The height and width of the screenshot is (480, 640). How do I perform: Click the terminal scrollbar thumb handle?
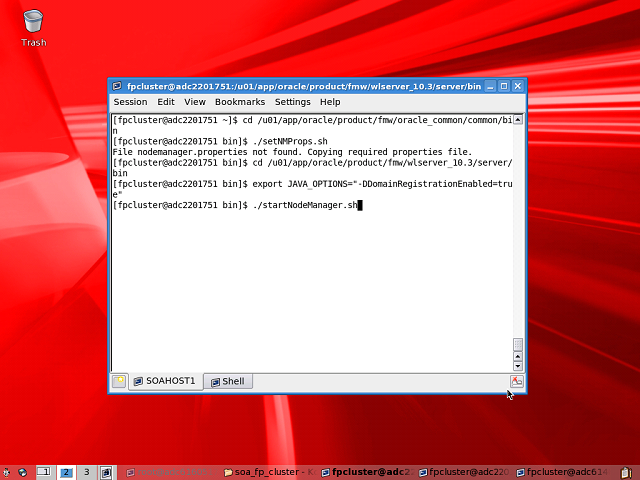pyautogui.click(x=518, y=344)
